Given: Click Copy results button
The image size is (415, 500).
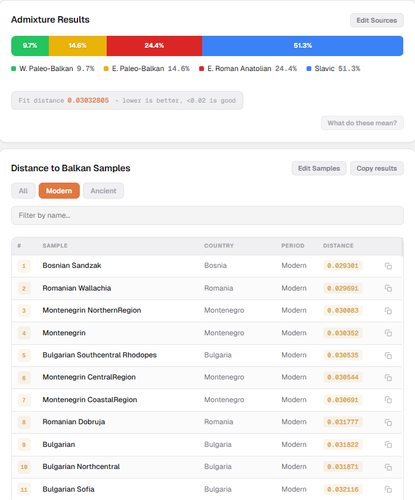Looking at the screenshot, I should (377, 168).
